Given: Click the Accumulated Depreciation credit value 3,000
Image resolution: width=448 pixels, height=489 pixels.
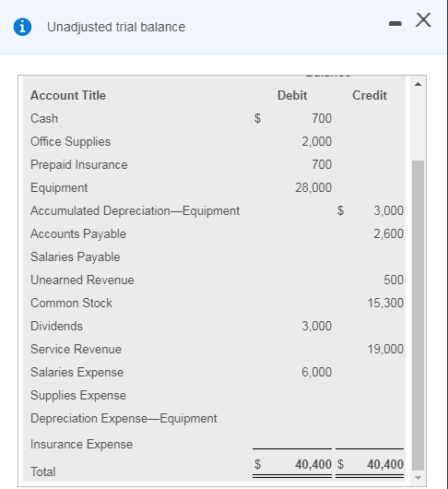Looking at the screenshot, I should (x=388, y=210).
